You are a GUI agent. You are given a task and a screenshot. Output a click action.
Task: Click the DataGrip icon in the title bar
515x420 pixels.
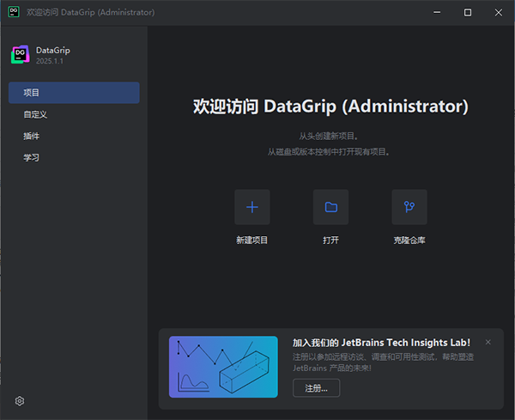click(13, 13)
